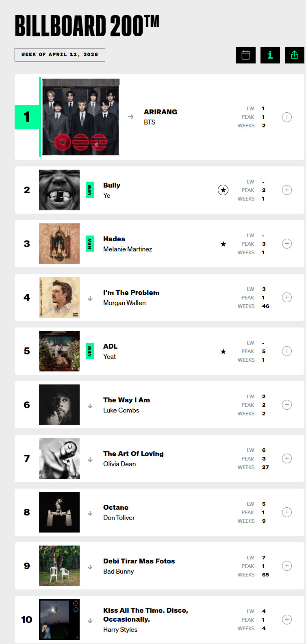Click the star icon in the ADL row
The width and height of the screenshot is (306, 644).
pyautogui.click(x=223, y=351)
